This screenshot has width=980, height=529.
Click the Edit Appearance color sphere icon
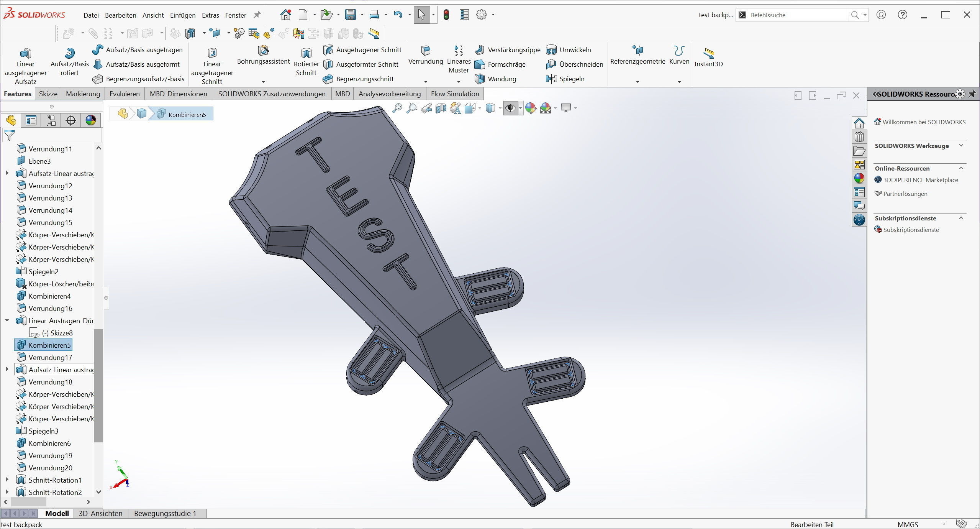coord(530,108)
